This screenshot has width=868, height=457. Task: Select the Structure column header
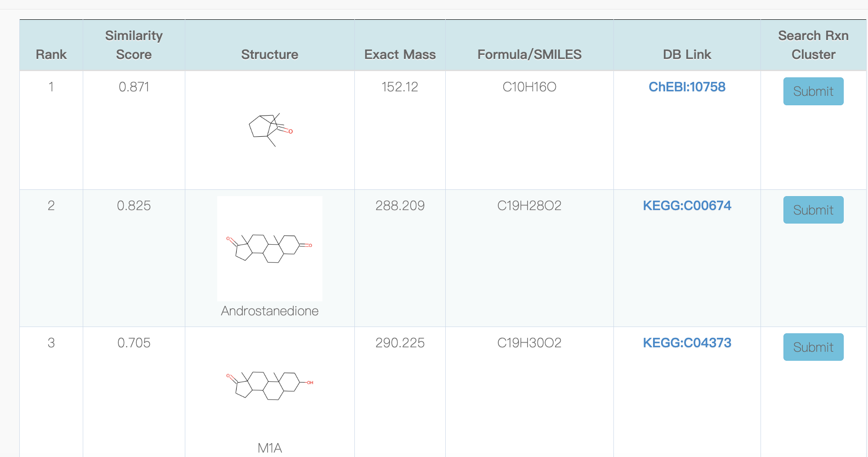(270, 54)
